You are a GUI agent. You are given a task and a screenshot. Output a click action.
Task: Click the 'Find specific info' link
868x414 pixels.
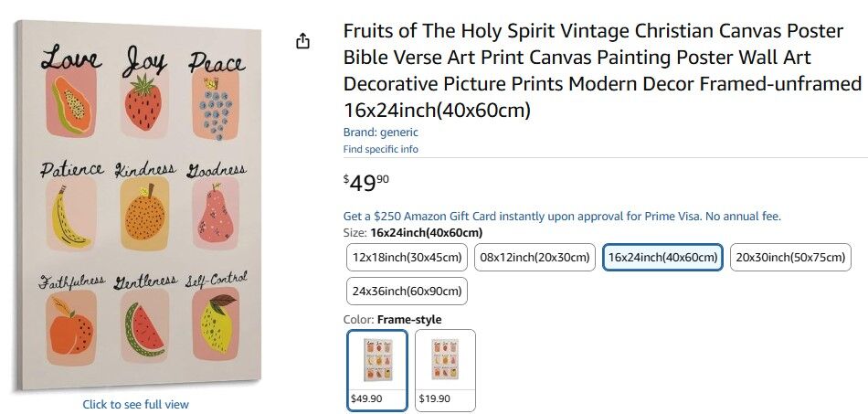point(380,149)
